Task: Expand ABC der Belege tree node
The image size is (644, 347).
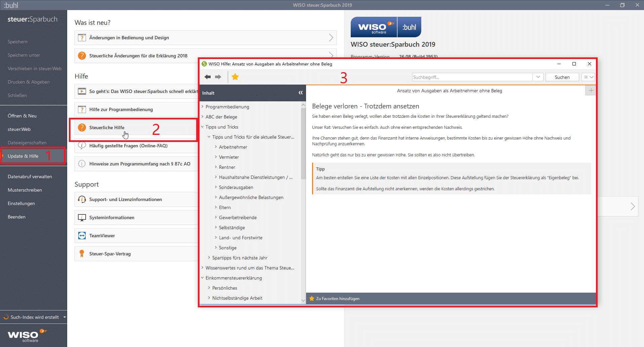Action: pyautogui.click(x=203, y=116)
